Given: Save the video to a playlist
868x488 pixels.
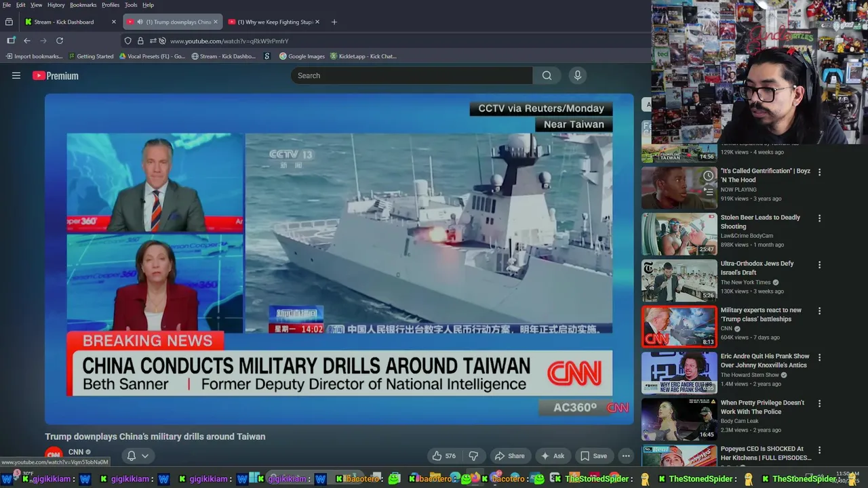Looking at the screenshot, I should pyautogui.click(x=593, y=456).
